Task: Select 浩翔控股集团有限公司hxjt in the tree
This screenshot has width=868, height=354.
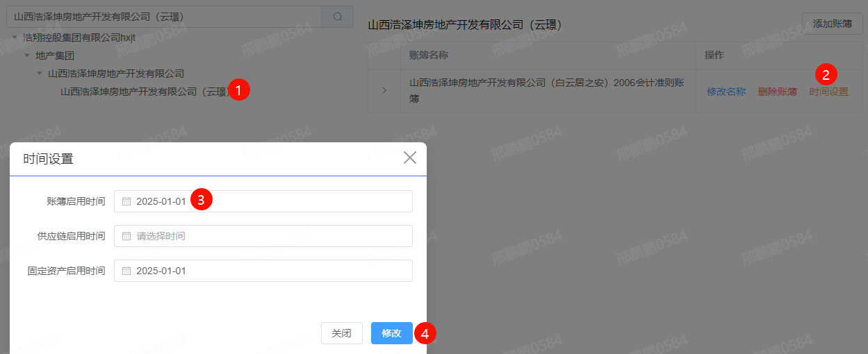Action: (x=79, y=37)
